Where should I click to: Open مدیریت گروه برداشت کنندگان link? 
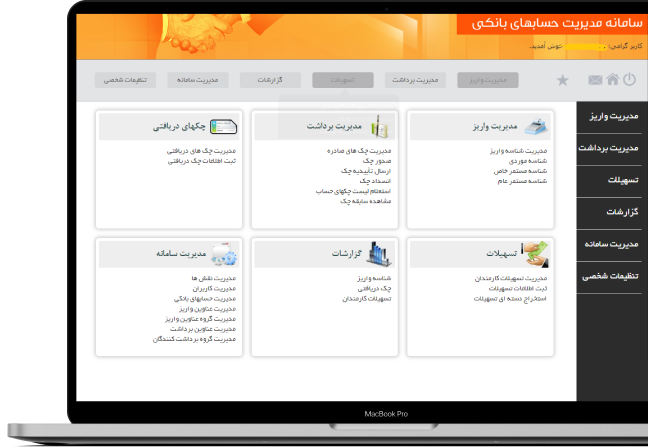(194, 339)
